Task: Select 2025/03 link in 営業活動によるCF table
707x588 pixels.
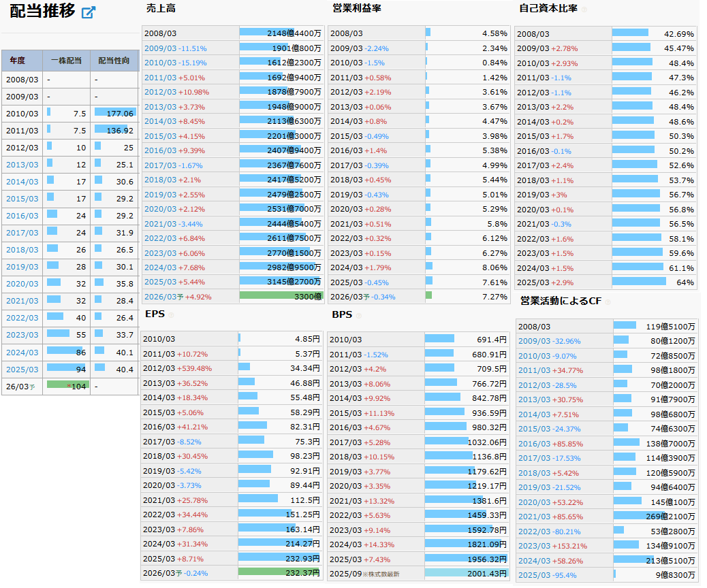Action: click(x=533, y=576)
